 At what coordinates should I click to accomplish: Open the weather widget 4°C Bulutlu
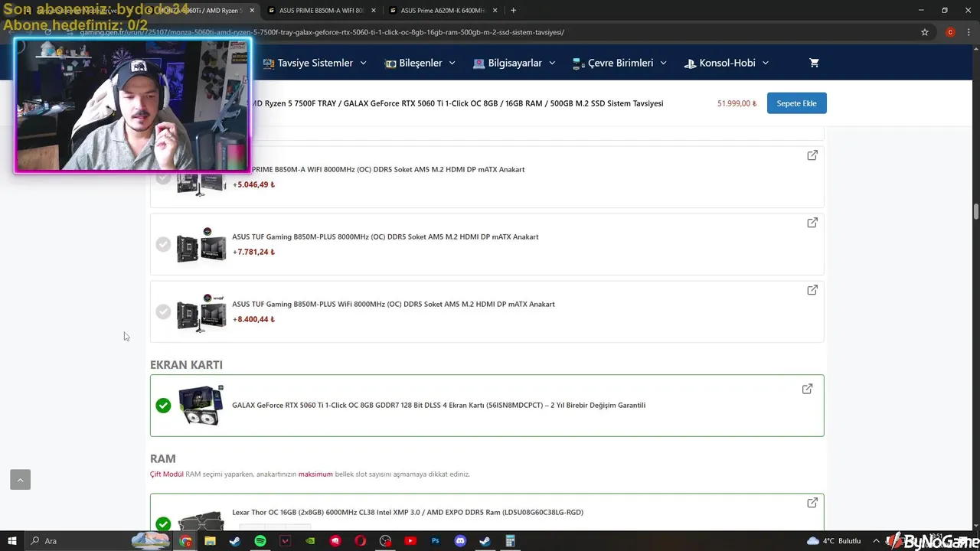click(834, 541)
